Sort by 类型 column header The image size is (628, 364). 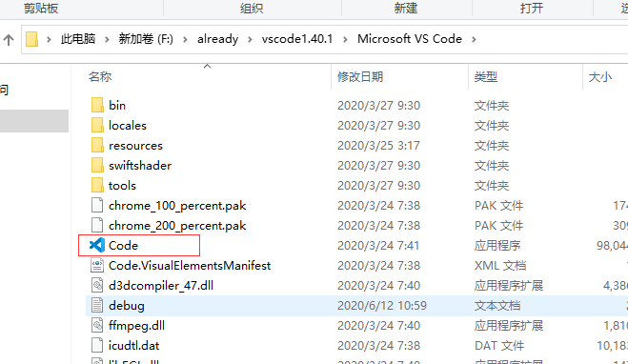(x=486, y=76)
